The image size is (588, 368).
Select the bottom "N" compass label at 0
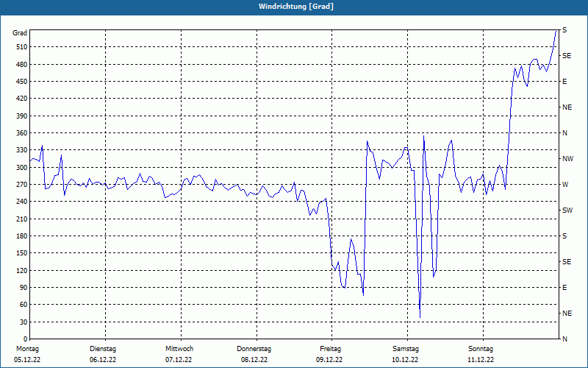(564, 339)
